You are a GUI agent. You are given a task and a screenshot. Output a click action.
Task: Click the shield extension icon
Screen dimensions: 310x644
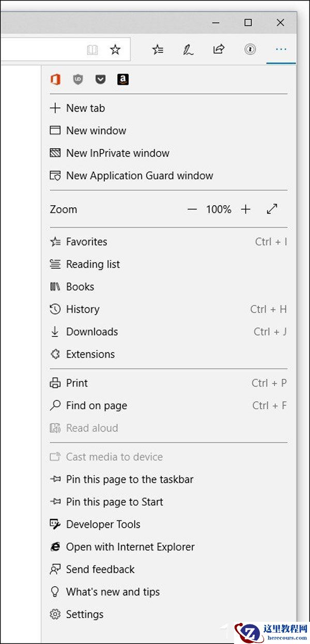click(78, 79)
